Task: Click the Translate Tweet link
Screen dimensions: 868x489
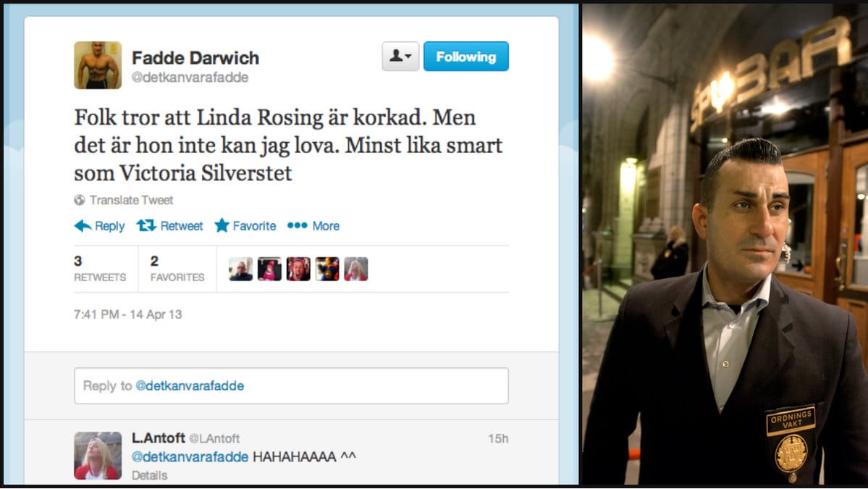Action: pos(132,200)
